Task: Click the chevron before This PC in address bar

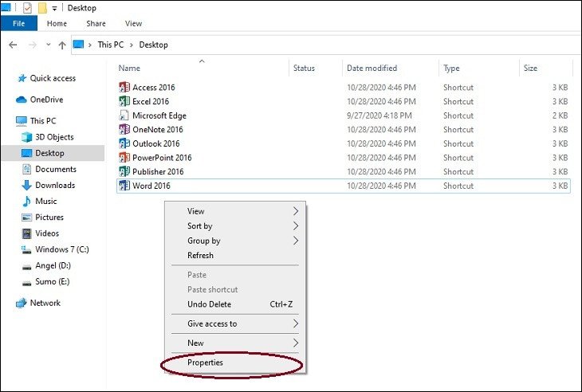Action: [x=89, y=45]
